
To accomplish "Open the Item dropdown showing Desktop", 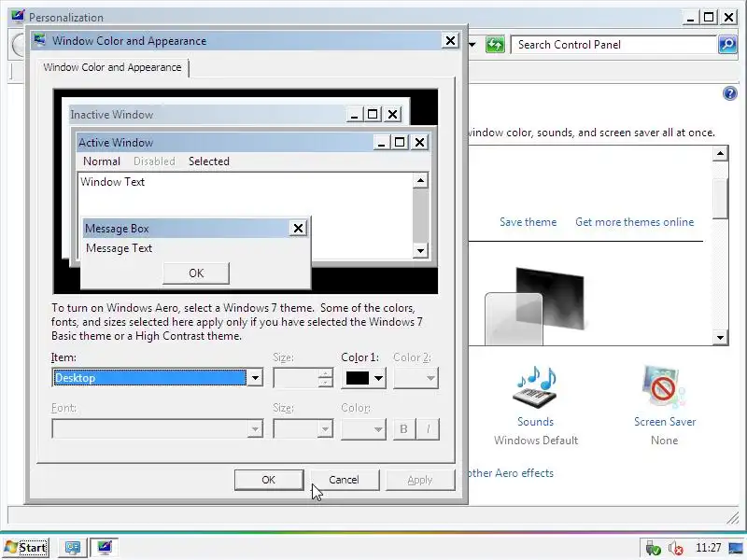I will 157,378.
